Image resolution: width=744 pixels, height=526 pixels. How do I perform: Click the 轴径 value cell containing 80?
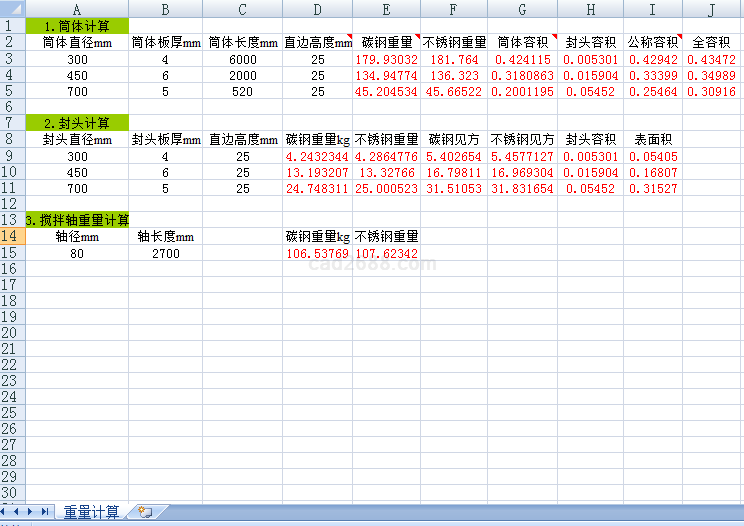77,254
